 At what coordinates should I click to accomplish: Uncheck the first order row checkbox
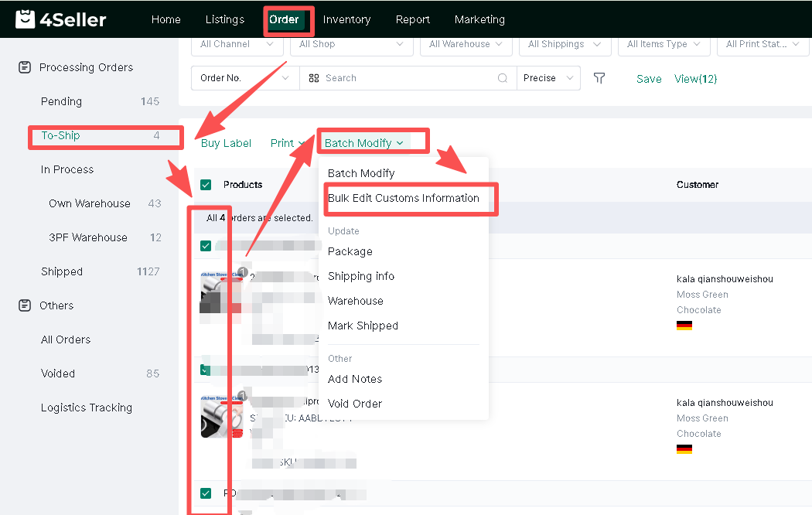(206, 246)
